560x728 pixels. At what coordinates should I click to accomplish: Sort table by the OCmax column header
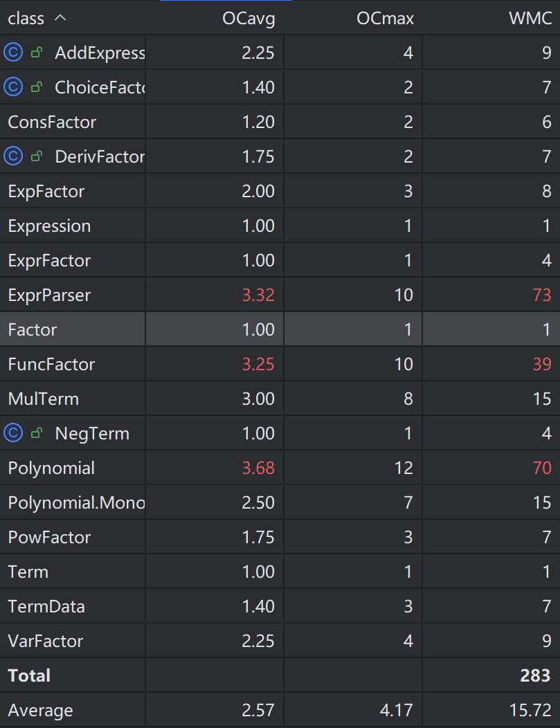point(385,19)
